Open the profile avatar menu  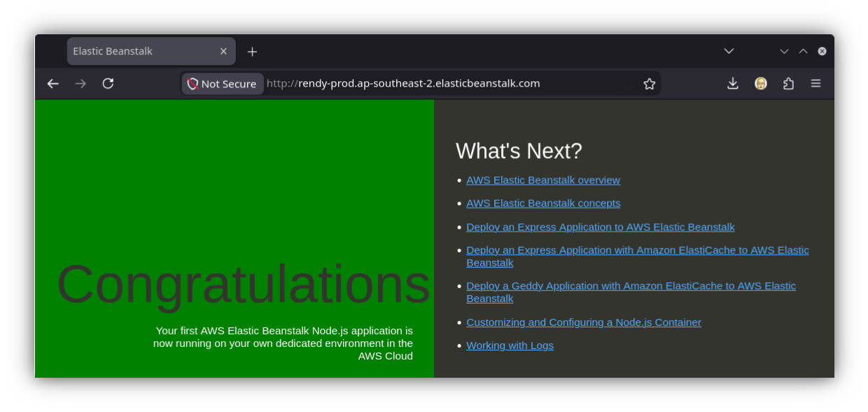click(761, 84)
